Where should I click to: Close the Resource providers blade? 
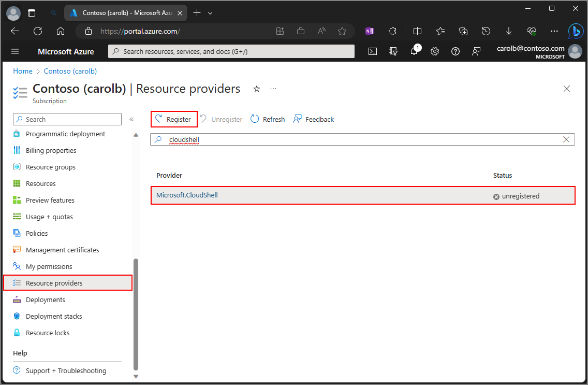point(567,89)
